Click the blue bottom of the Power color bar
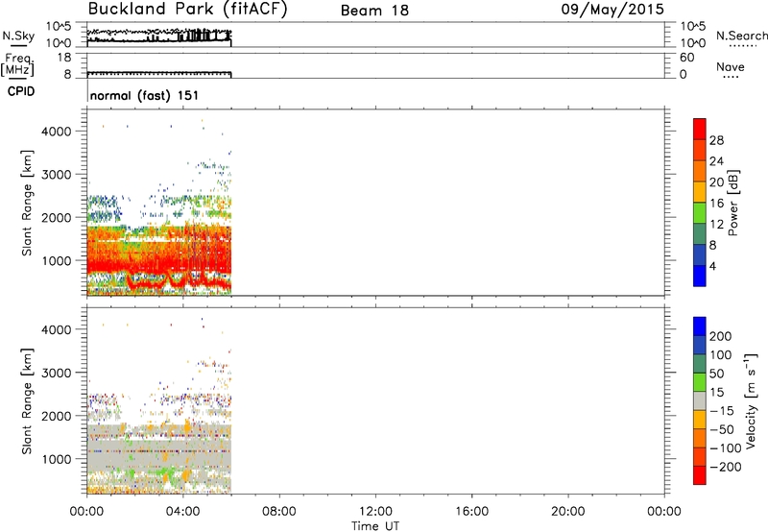 [x=700, y=276]
